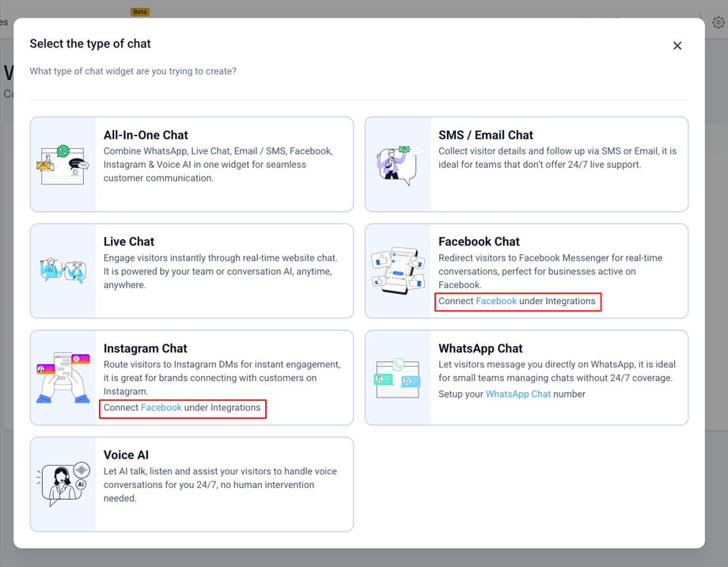Open the WhatsApp Chat setup link
The image size is (728, 567).
pos(518,394)
